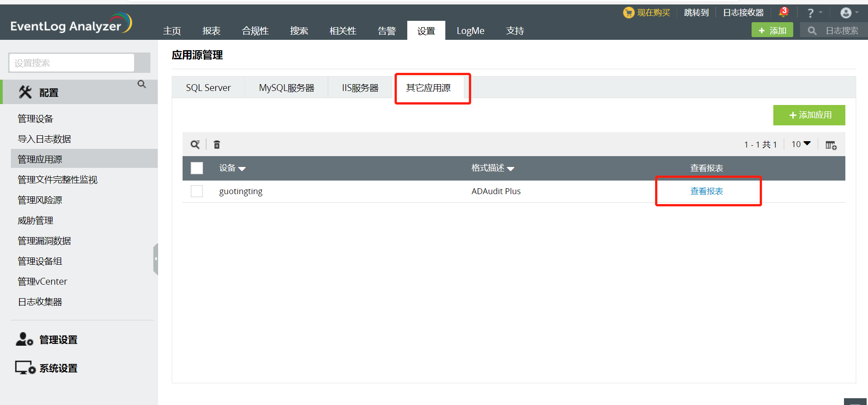
Task: Open the 查看报表 link for guotingting
Action: (706, 191)
